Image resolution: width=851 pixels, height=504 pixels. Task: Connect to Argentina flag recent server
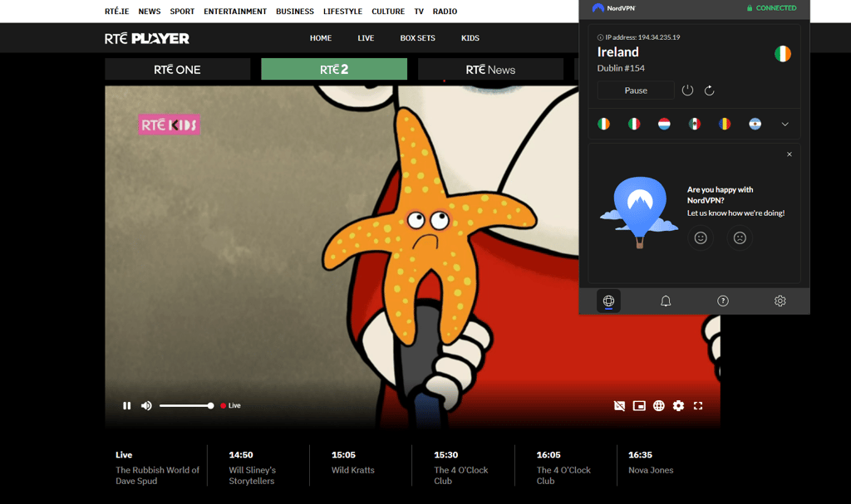pos(755,125)
